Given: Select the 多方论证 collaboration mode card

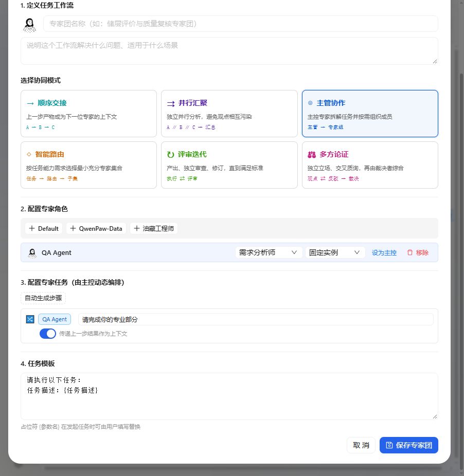Looking at the screenshot, I should point(370,165).
